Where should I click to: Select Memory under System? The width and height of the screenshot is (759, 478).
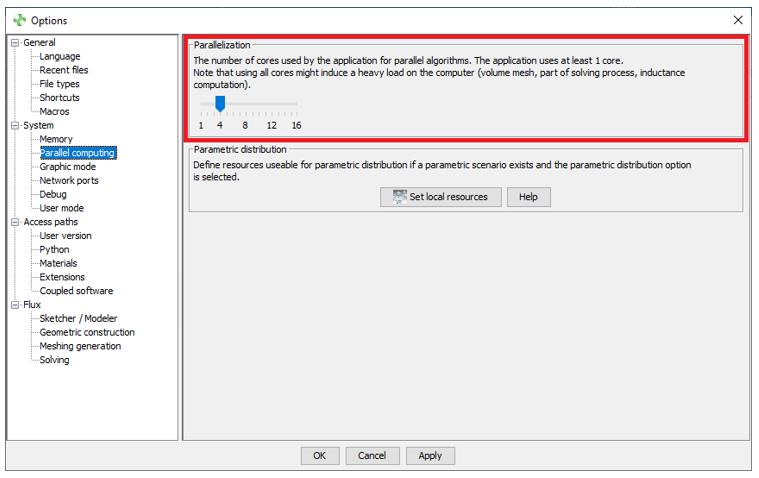pyautogui.click(x=56, y=140)
